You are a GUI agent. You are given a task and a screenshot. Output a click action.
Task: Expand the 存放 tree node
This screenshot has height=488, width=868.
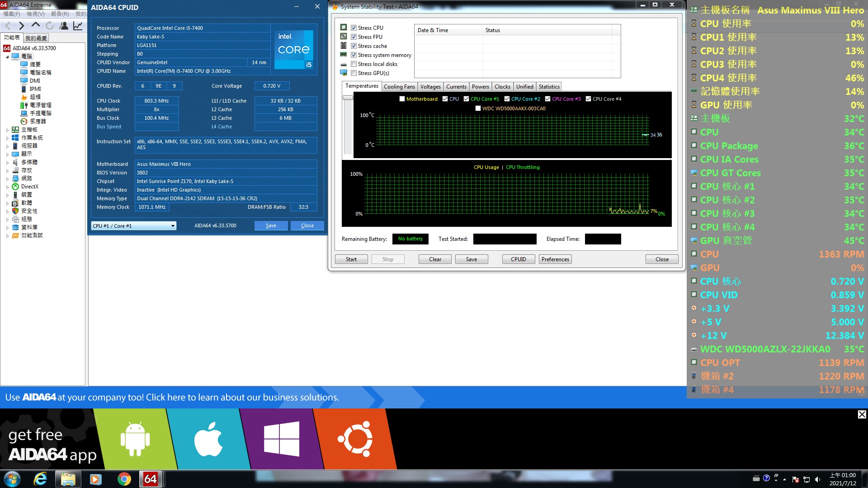pyautogui.click(x=7, y=171)
